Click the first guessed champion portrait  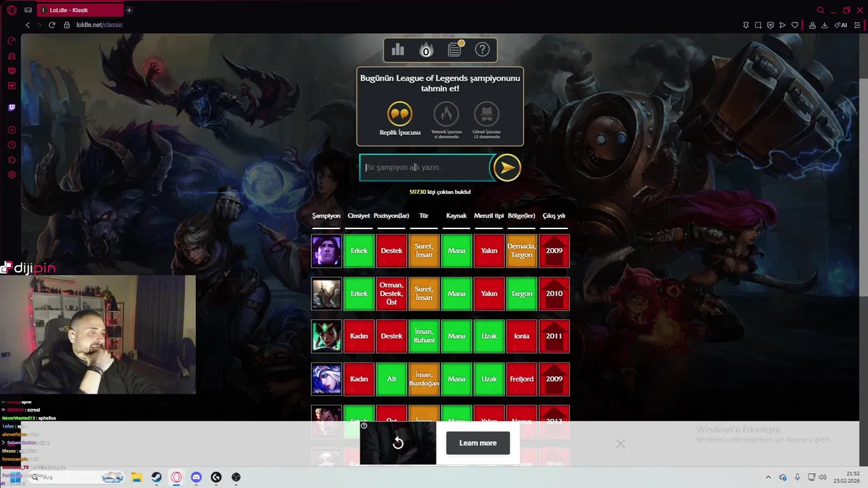(x=326, y=251)
